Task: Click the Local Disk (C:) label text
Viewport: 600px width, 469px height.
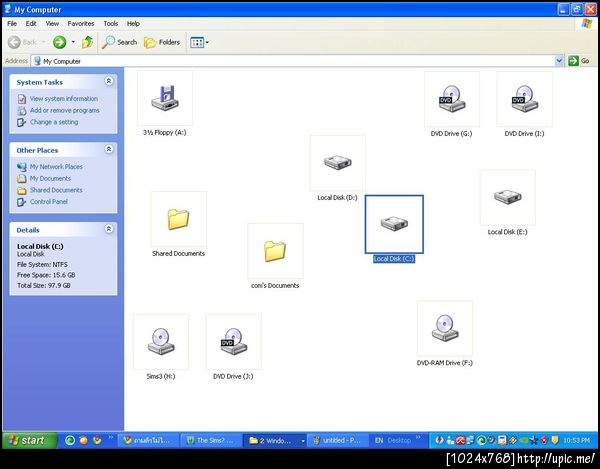Action: [394, 259]
